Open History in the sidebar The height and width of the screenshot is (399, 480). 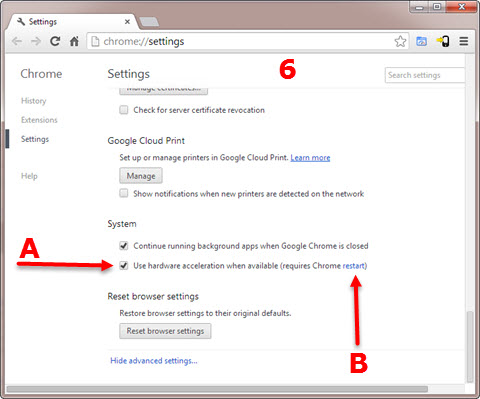tap(34, 101)
